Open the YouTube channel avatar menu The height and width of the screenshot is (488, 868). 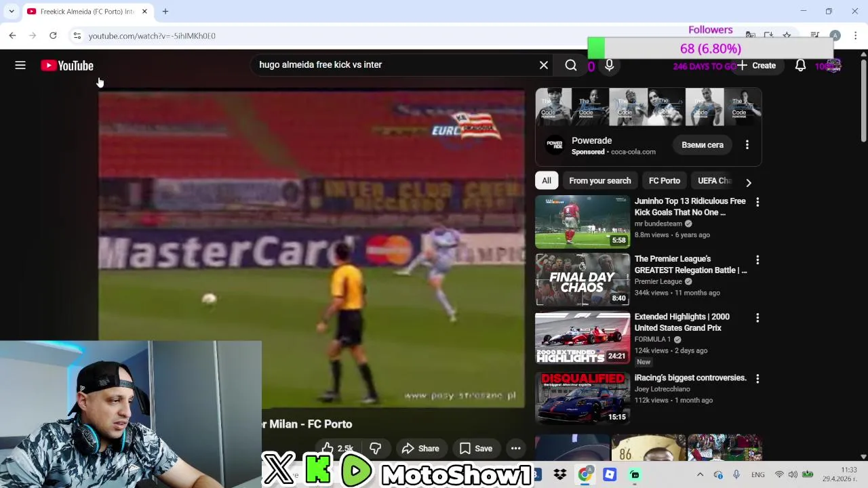coord(833,66)
